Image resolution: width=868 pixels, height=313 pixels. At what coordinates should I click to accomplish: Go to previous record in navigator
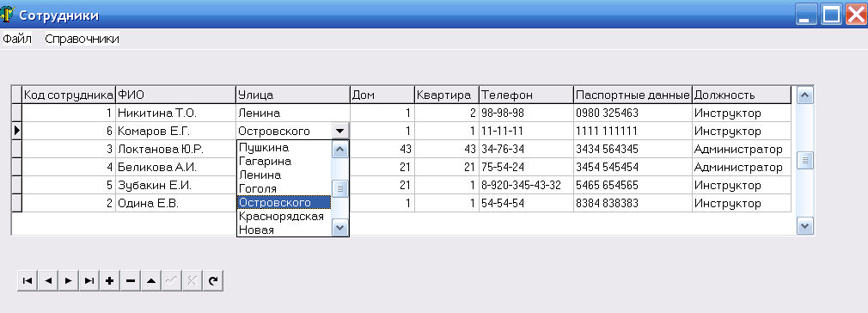tap(47, 281)
